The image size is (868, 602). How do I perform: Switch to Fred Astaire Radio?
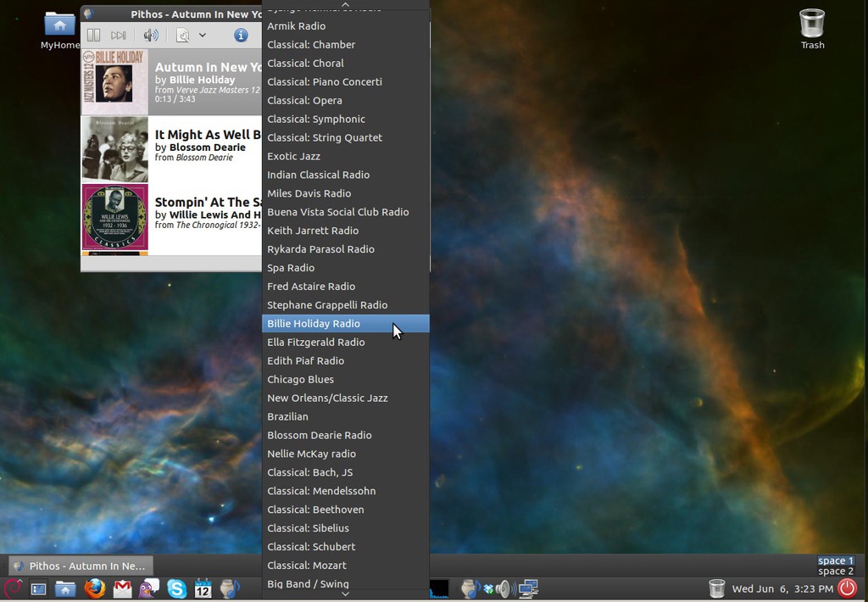pos(346,287)
